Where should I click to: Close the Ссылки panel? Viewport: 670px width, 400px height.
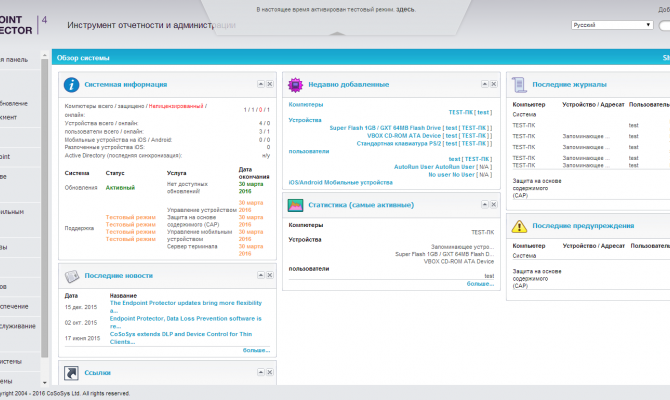[x=270, y=372]
